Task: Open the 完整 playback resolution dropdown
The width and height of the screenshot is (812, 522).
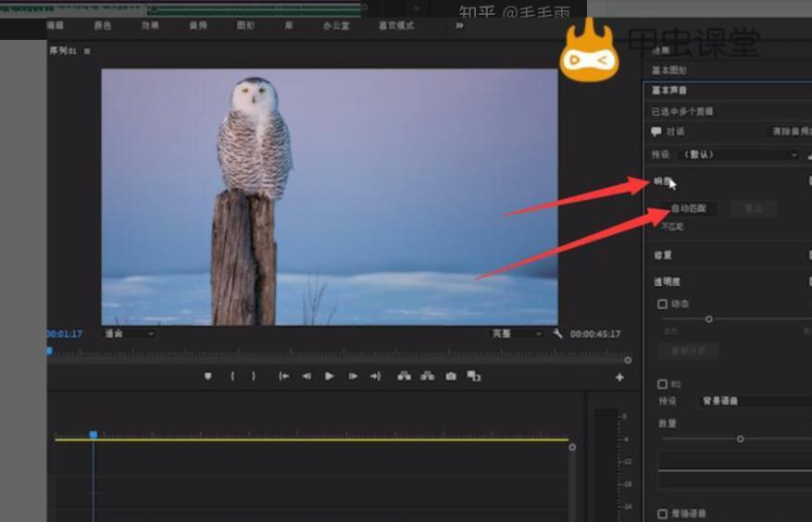Action: [518, 333]
